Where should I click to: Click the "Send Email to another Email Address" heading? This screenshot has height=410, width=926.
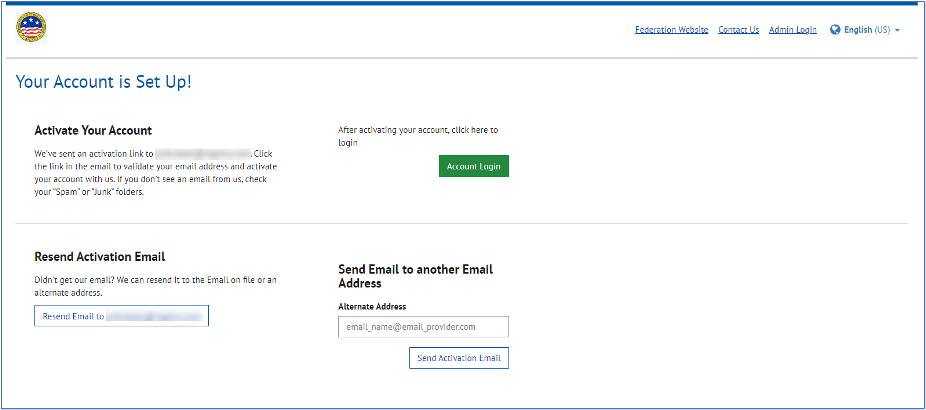(415, 276)
